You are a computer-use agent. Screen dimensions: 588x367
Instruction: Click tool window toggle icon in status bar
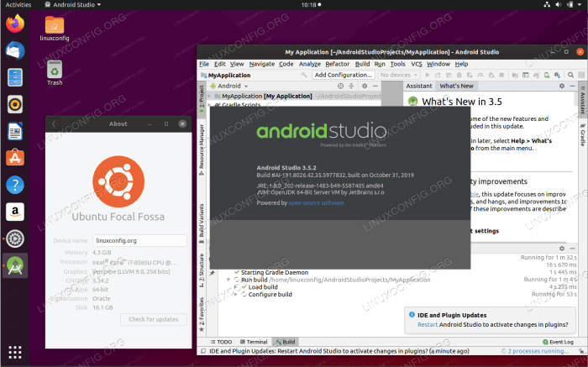203,351
